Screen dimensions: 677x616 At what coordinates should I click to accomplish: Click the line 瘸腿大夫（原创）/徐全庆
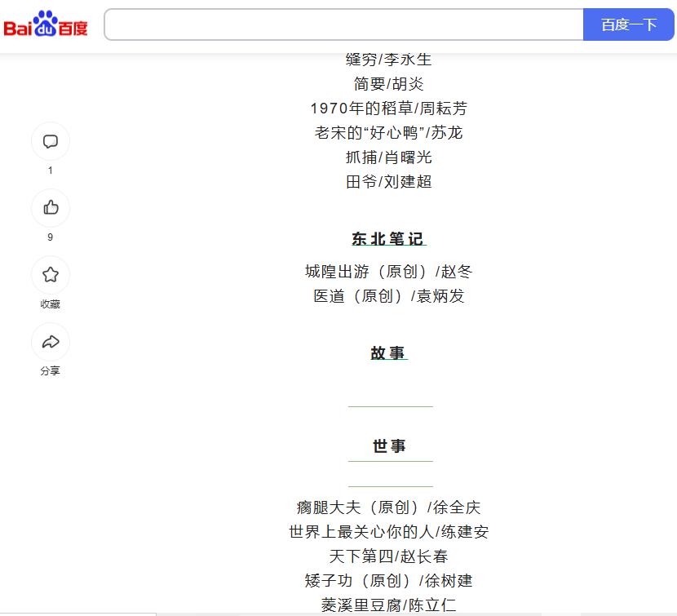388,507
